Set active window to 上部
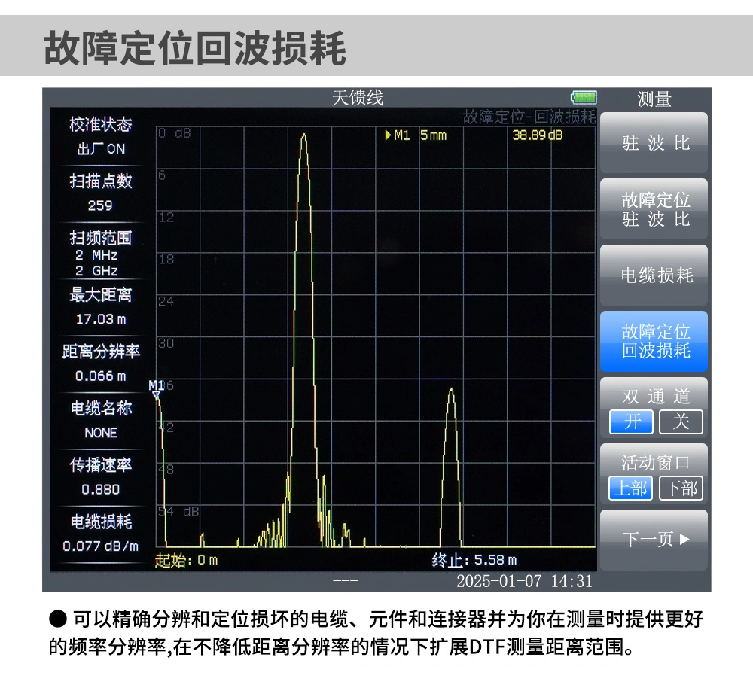The width and height of the screenshot is (753, 700). tap(630, 488)
